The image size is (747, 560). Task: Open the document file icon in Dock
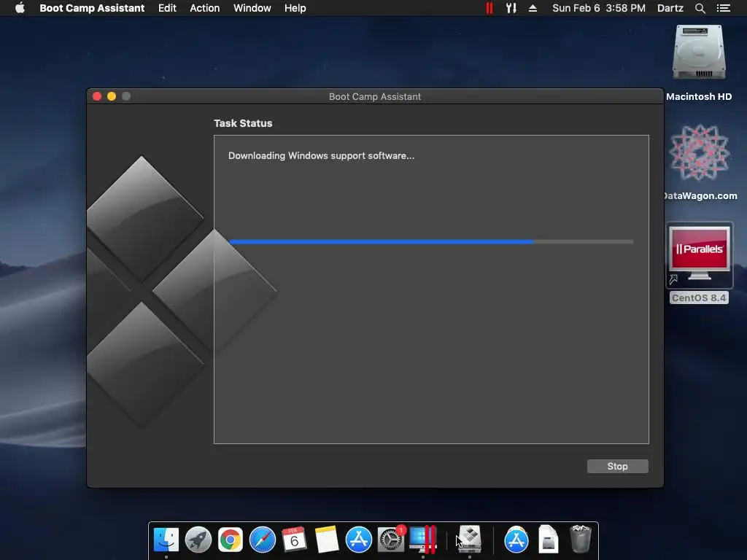tap(549, 540)
